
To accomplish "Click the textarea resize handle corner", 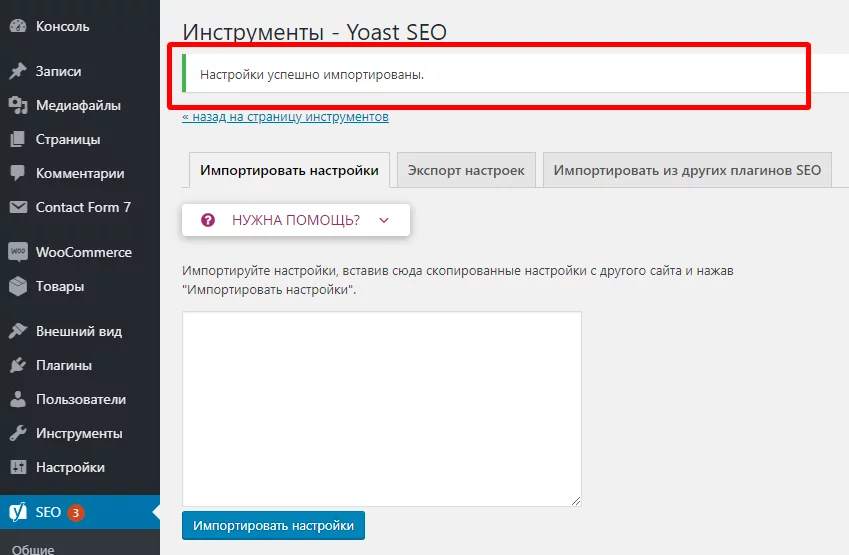I will coord(576,501).
